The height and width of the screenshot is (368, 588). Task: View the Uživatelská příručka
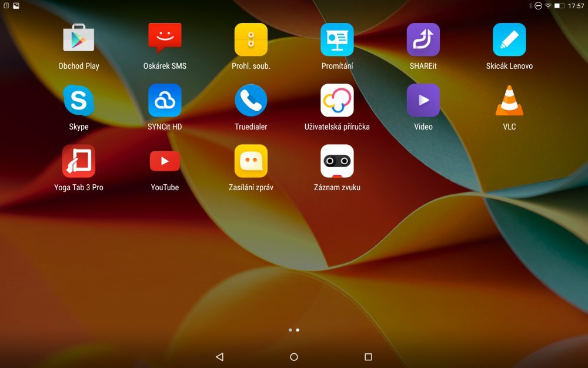337,98
